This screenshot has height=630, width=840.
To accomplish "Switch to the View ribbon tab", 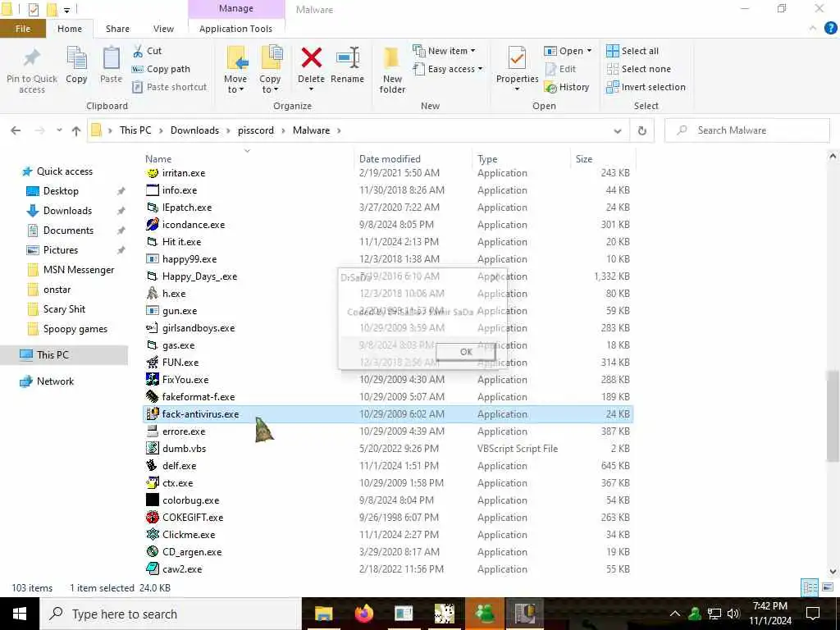I will pyautogui.click(x=163, y=29).
